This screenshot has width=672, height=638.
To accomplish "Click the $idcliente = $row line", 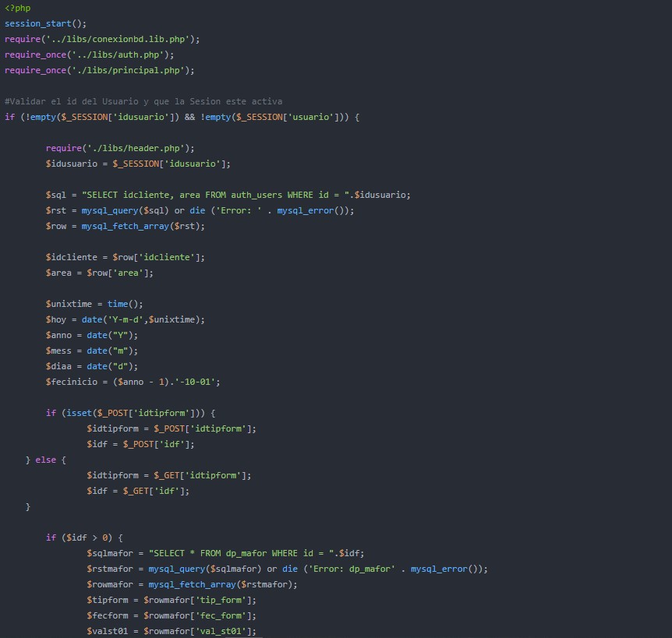I will pos(126,257).
